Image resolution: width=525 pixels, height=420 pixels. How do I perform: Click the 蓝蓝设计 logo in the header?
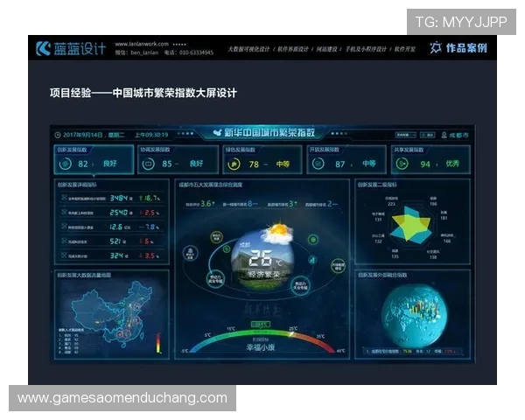[71, 49]
